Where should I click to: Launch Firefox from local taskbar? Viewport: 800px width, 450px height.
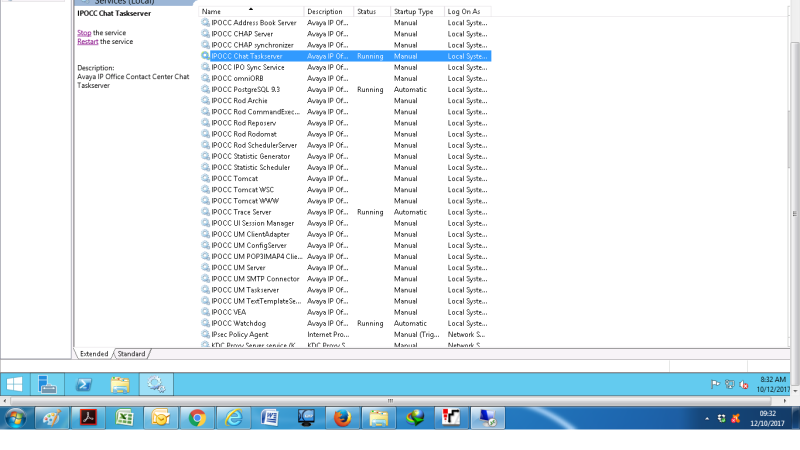tap(342, 418)
